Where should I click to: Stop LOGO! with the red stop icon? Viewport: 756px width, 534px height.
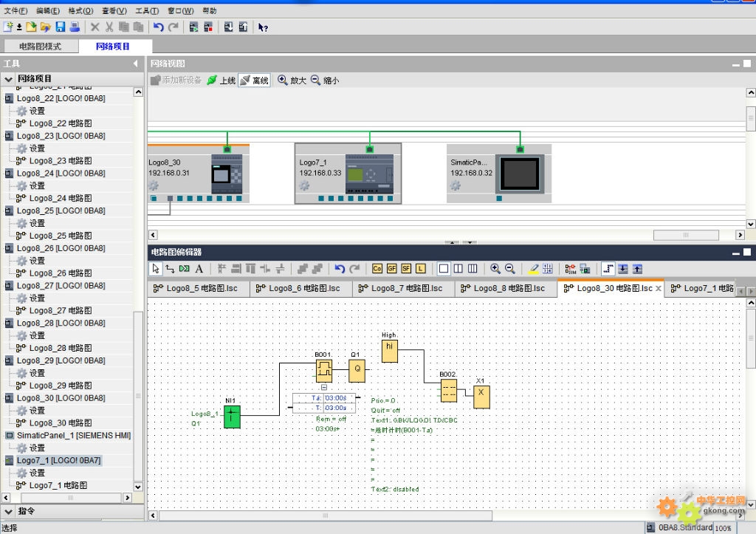click(208, 27)
